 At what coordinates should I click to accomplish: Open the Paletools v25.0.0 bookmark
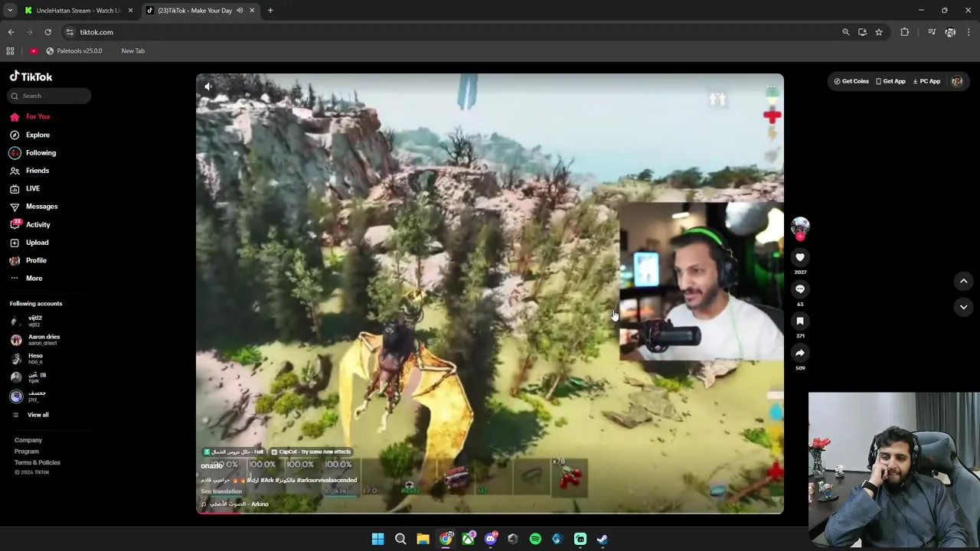click(x=74, y=51)
